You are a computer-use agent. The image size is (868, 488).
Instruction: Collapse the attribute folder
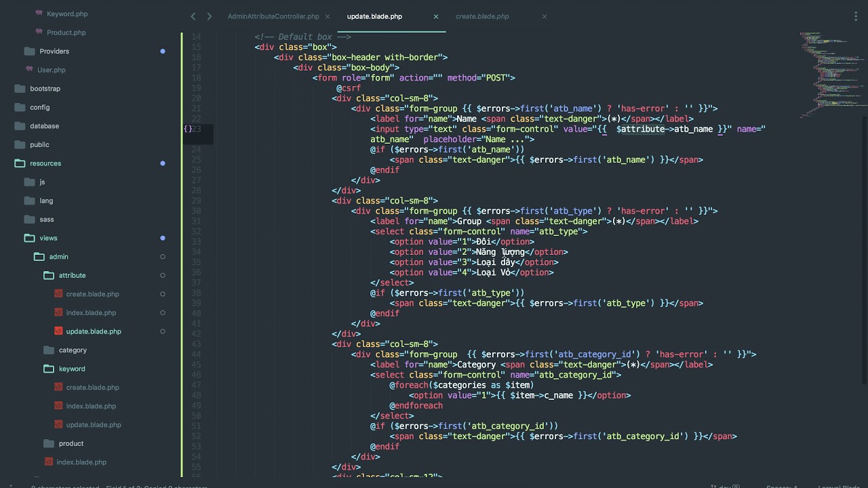click(72, 275)
